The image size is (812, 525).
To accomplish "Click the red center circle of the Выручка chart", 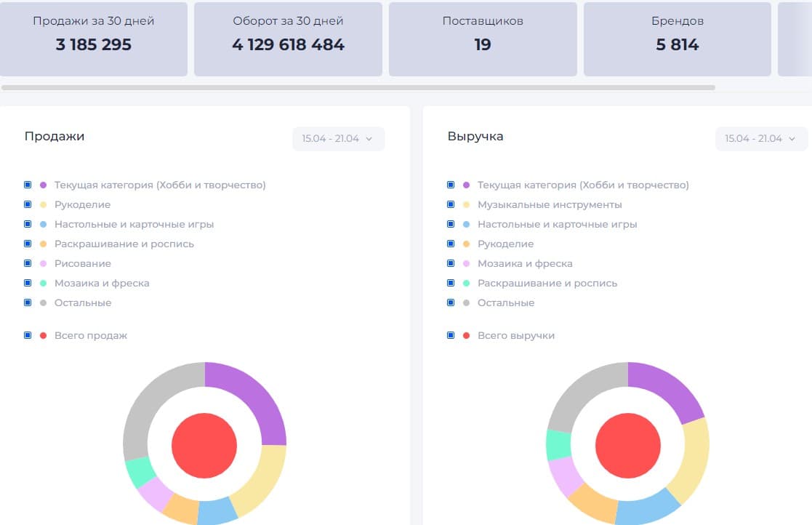I will pos(627,445).
